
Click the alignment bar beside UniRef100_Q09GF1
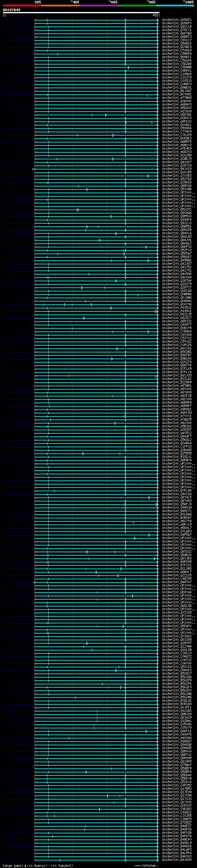coord(96,20)
